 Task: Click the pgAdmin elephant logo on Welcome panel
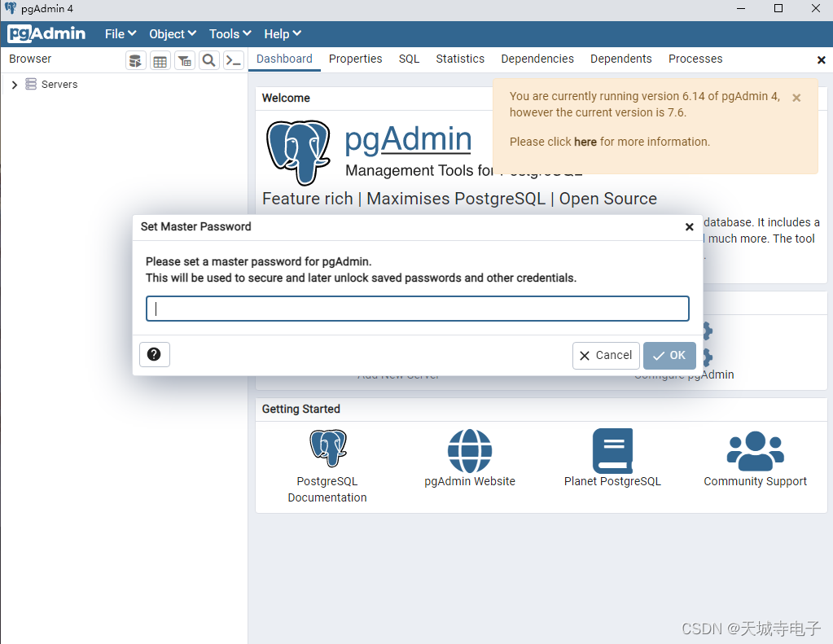(x=298, y=152)
